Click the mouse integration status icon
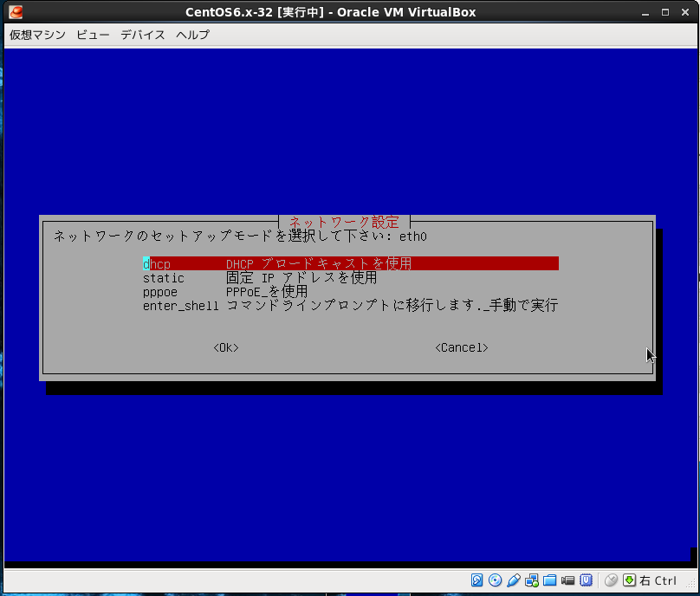Viewport: 700px width, 596px height. [x=612, y=580]
